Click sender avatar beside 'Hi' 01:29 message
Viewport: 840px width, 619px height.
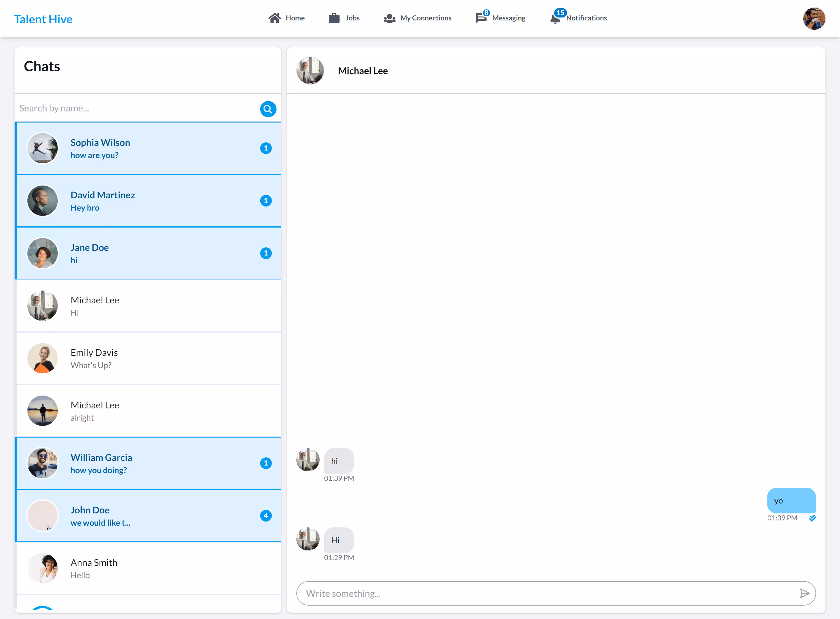coord(308,539)
